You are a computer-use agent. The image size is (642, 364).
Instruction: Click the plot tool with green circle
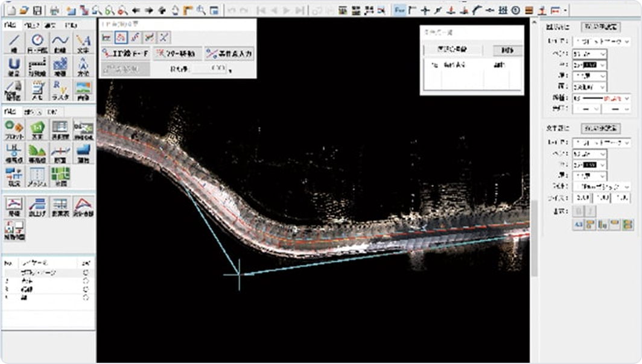(x=14, y=130)
